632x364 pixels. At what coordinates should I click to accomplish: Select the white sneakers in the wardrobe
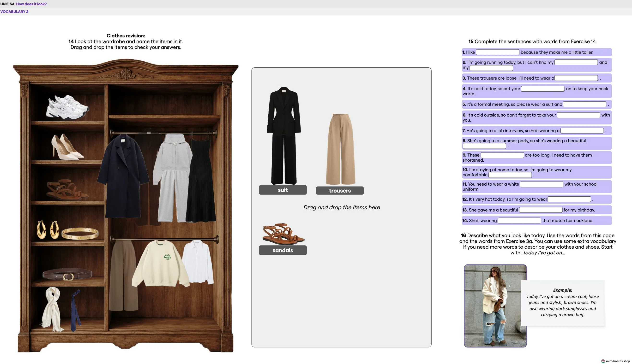point(67,107)
